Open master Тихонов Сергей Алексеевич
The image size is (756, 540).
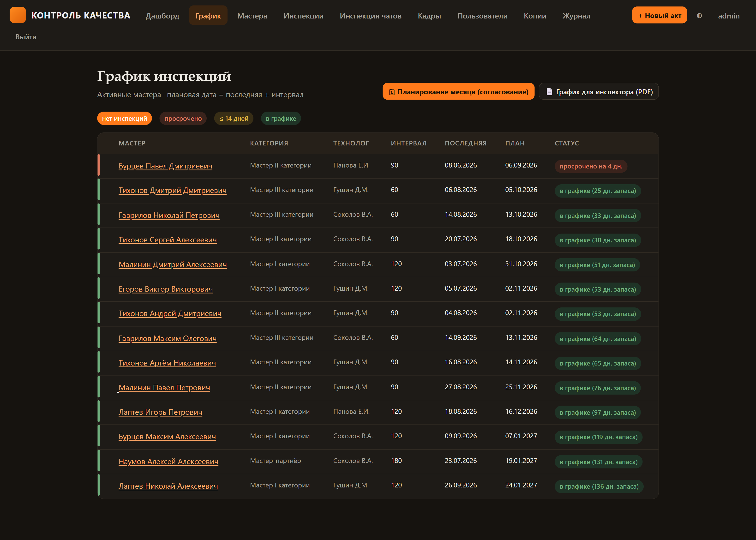168,240
